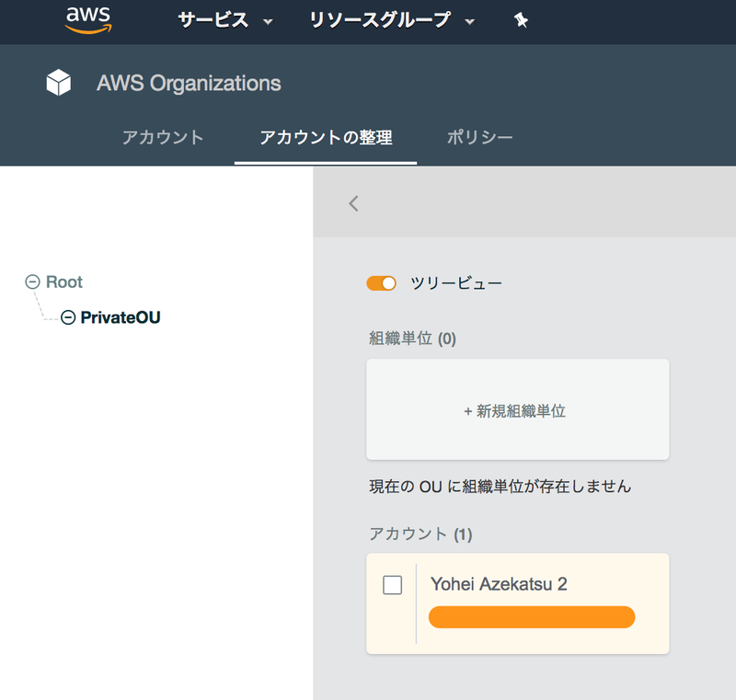Click the orange bar under Yohei Azekatsu 2
Screen dimensions: 736x700
[x=532, y=617]
